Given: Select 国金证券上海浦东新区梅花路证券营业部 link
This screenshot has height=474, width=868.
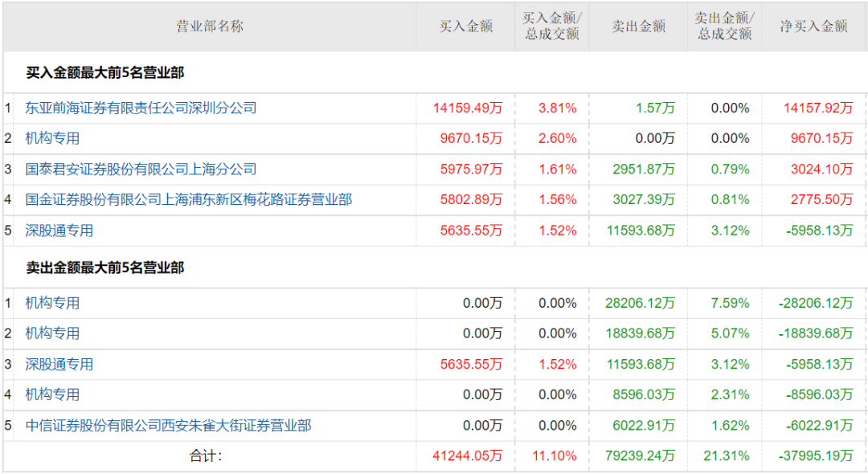Looking at the screenshot, I should point(188,199).
